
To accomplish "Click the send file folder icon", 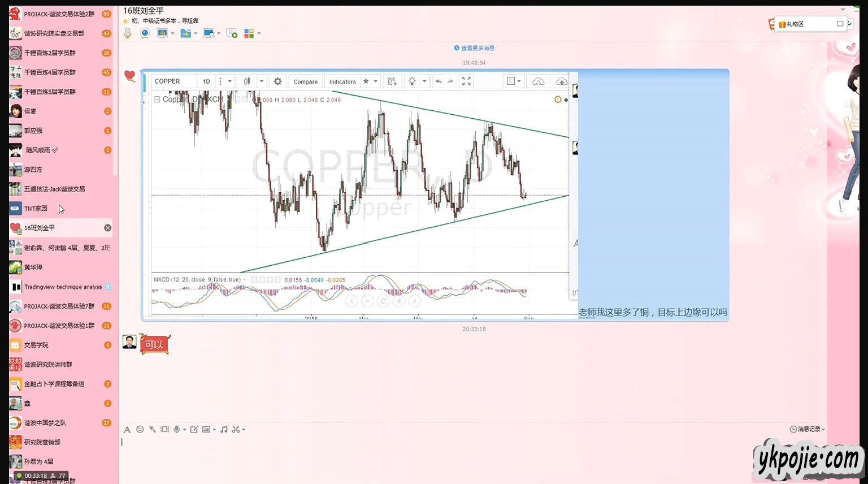I will click(185, 34).
